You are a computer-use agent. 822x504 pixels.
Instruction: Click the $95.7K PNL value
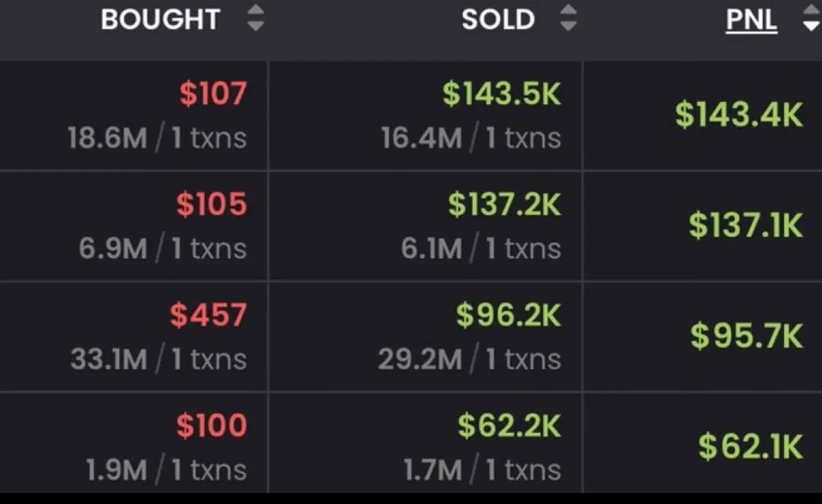(x=746, y=336)
